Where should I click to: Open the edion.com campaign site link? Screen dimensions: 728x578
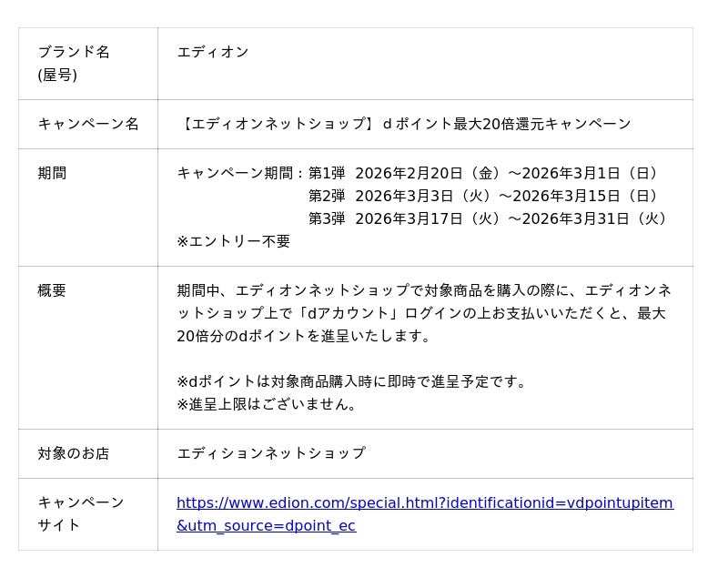click(424, 503)
